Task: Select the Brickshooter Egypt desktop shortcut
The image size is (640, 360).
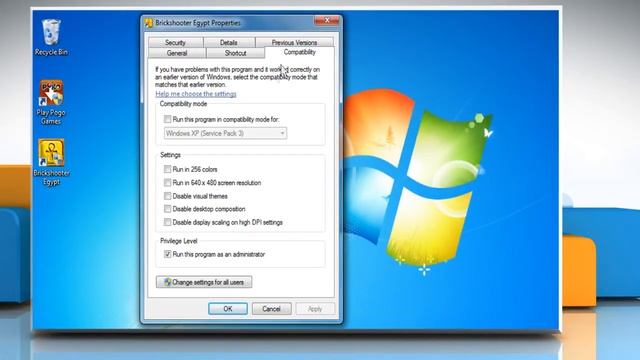Action: [51, 162]
